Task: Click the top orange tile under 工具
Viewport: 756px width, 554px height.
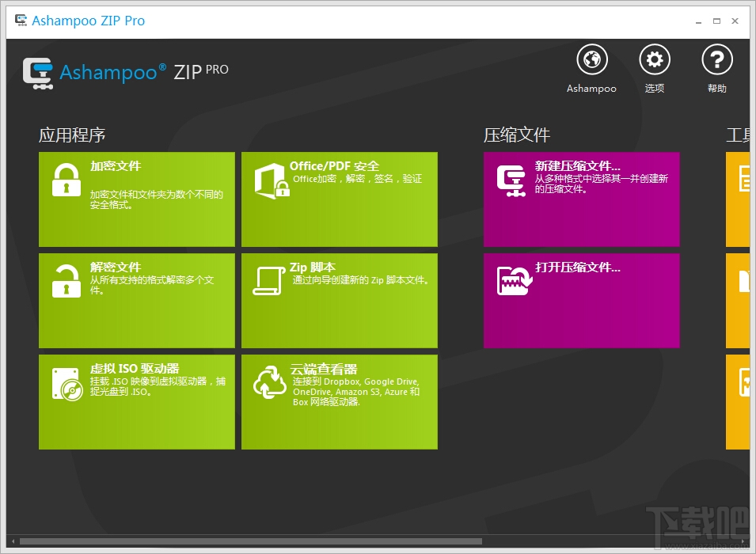Action: (x=738, y=199)
